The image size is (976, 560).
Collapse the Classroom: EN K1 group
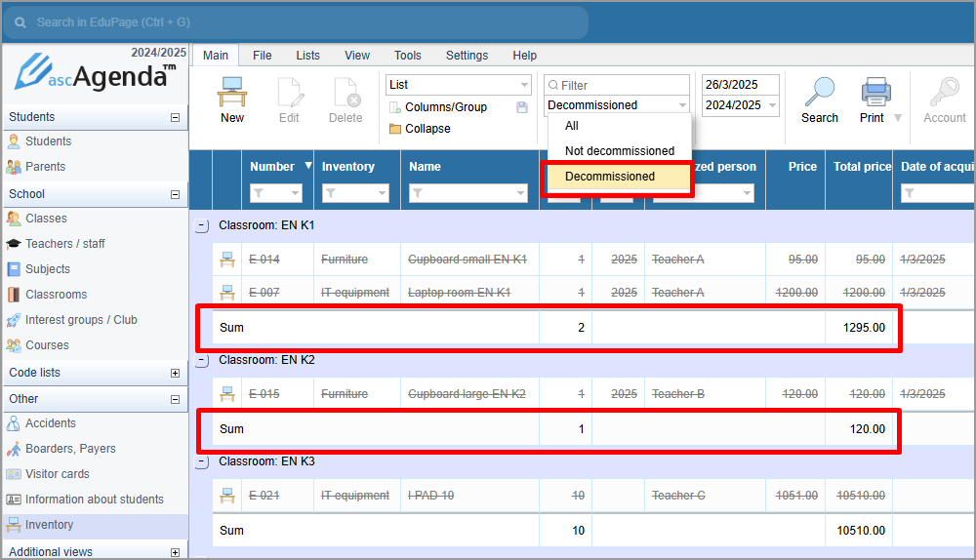click(x=202, y=225)
